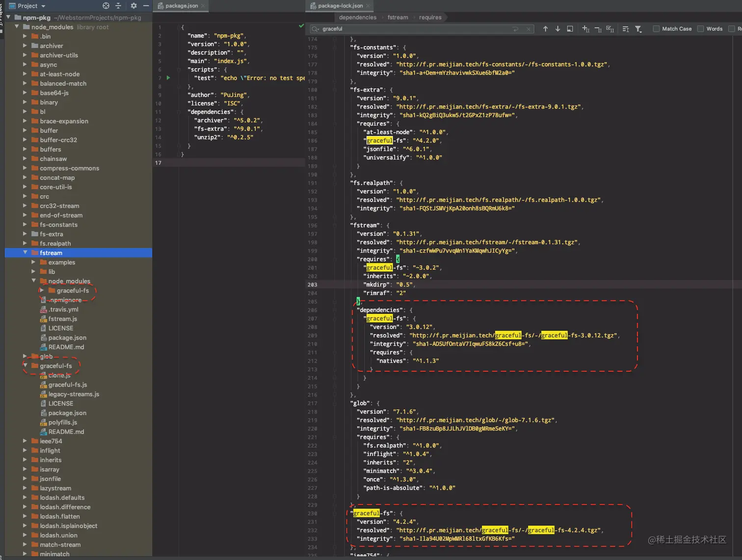Click the dependencies breadcrumb
The width and height of the screenshot is (742, 560).
(x=357, y=18)
